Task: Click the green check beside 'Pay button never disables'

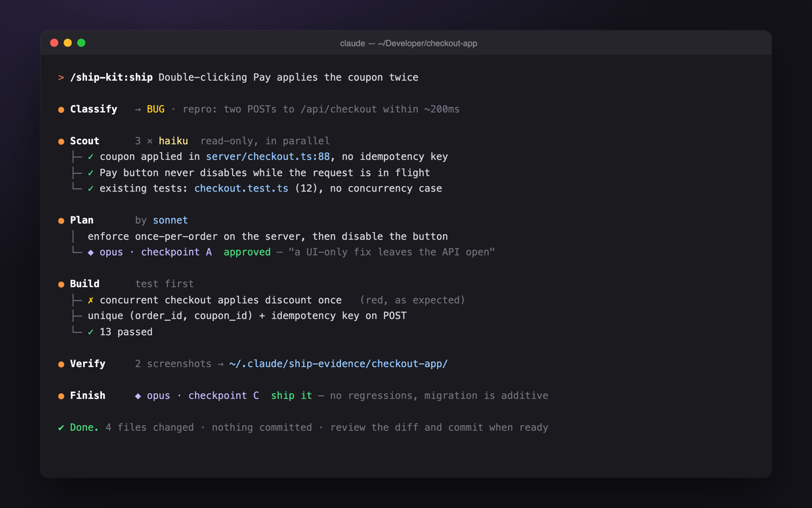Action: tap(90, 173)
